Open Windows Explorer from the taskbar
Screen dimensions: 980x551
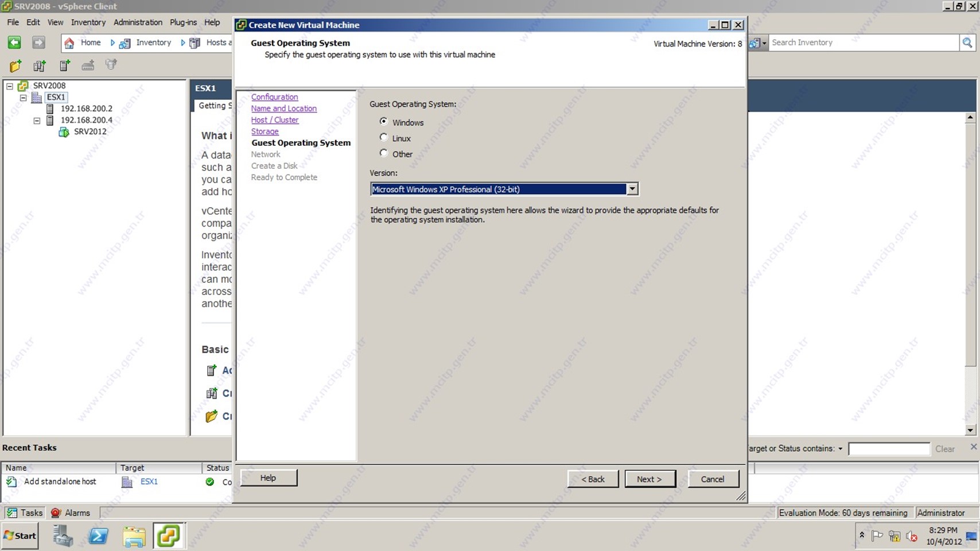click(134, 536)
